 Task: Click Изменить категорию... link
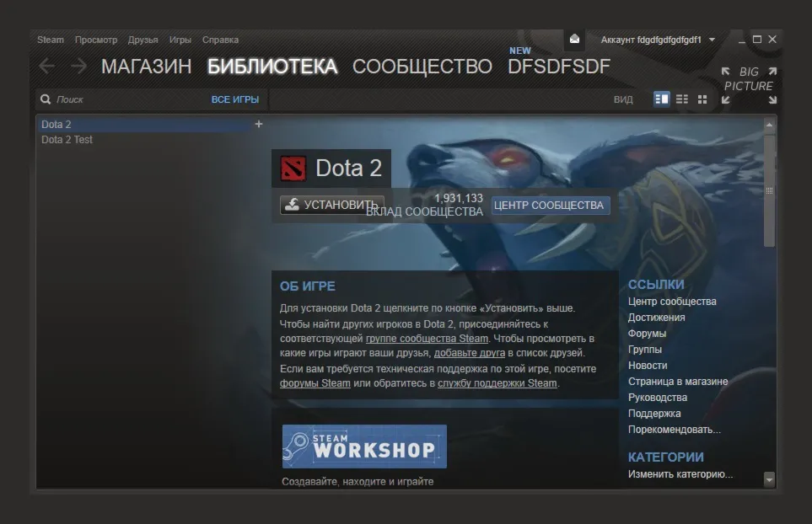pyautogui.click(x=680, y=474)
